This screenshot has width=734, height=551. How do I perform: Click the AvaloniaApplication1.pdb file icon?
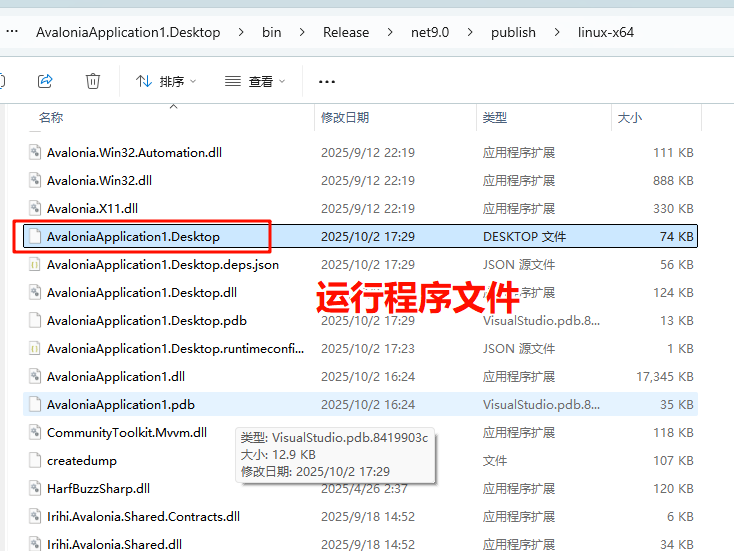click(x=35, y=404)
